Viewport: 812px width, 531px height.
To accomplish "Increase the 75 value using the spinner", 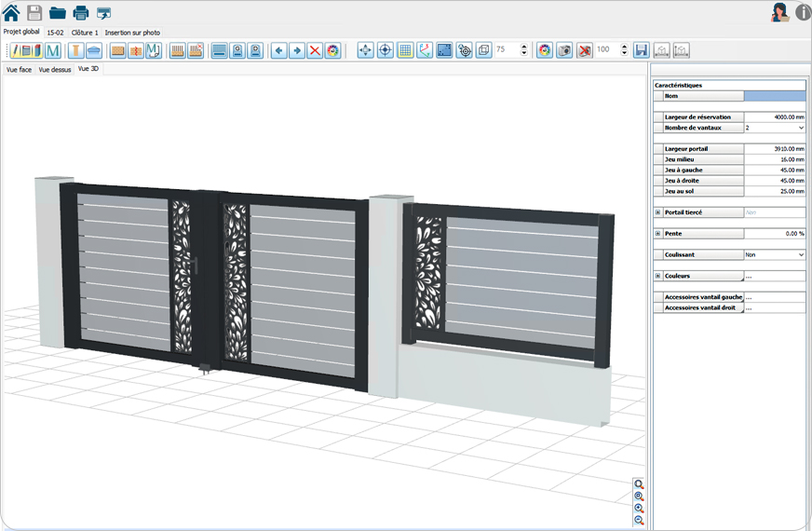I will (x=524, y=47).
